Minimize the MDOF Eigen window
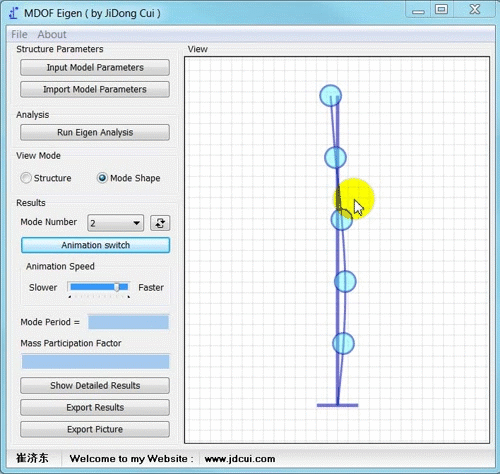This screenshot has width=500, height=474. point(418,12)
